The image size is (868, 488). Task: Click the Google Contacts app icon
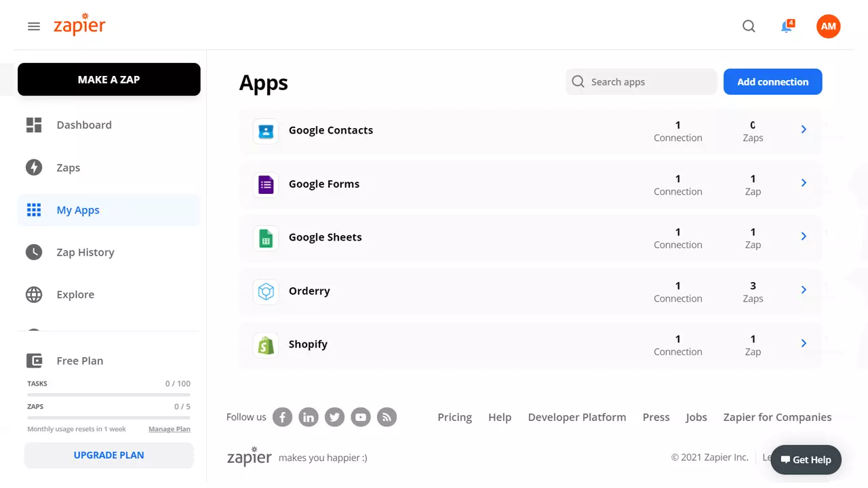[266, 131]
